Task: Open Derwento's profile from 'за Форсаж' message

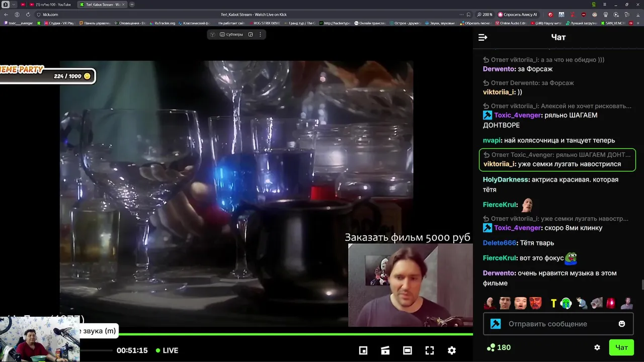Action: point(499,69)
